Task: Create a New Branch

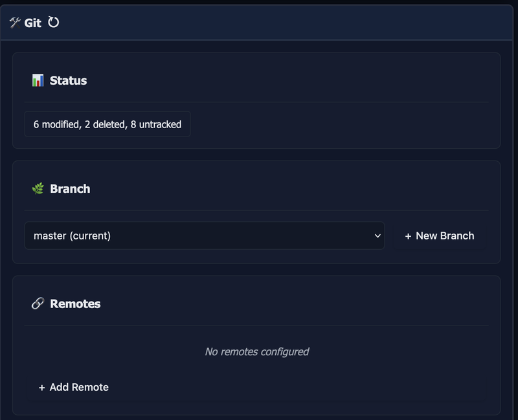Action: pyautogui.click(x=439, y=236)
